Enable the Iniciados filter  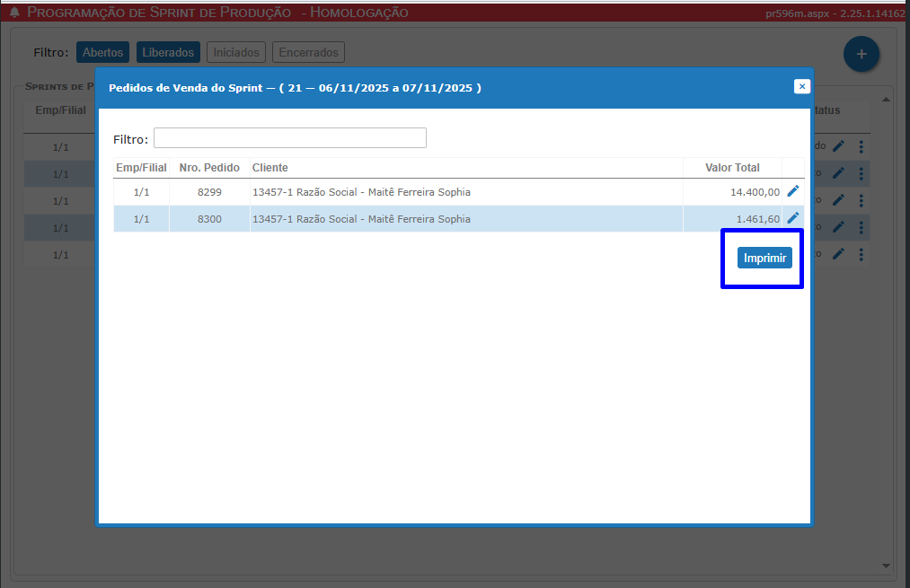pos(236,53)
